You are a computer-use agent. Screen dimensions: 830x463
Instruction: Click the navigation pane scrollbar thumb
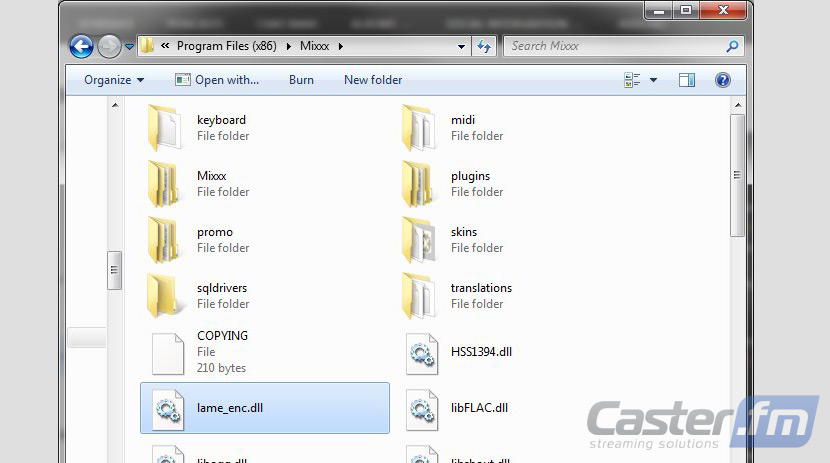pos(114,270)
